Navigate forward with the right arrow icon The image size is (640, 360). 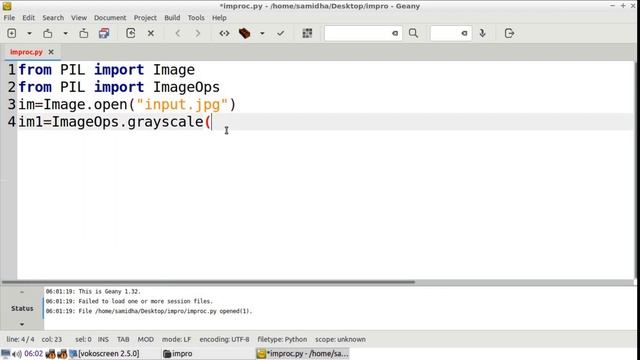[x=198, y=33]
